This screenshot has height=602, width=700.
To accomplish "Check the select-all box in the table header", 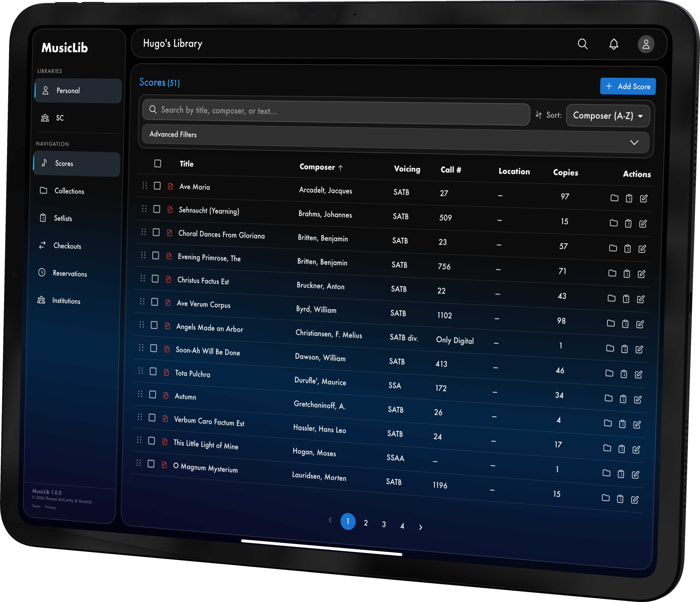I will [158, 163].
